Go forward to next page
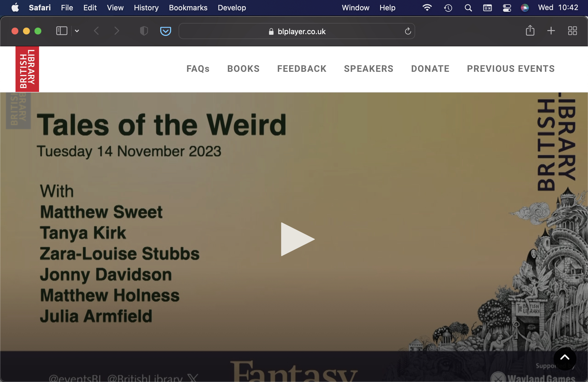 coord(117,31)
